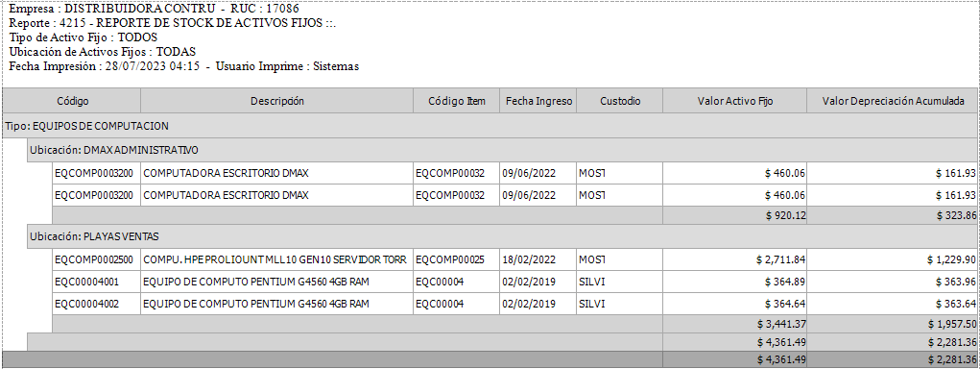This screenshot has width=980, height=369.
Task: Select the $ 2,711.84 asset value cell
Action: point(734,258)
